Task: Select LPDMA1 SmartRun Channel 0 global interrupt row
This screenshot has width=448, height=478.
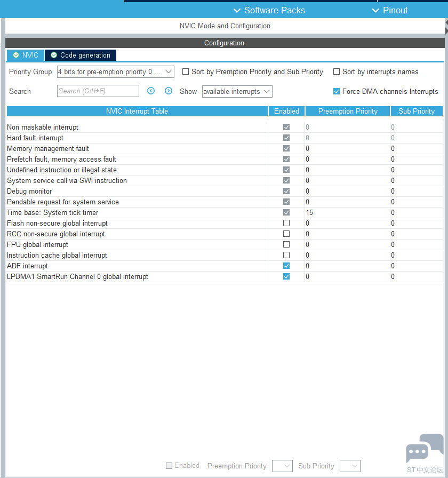Action: pos(225,276)
